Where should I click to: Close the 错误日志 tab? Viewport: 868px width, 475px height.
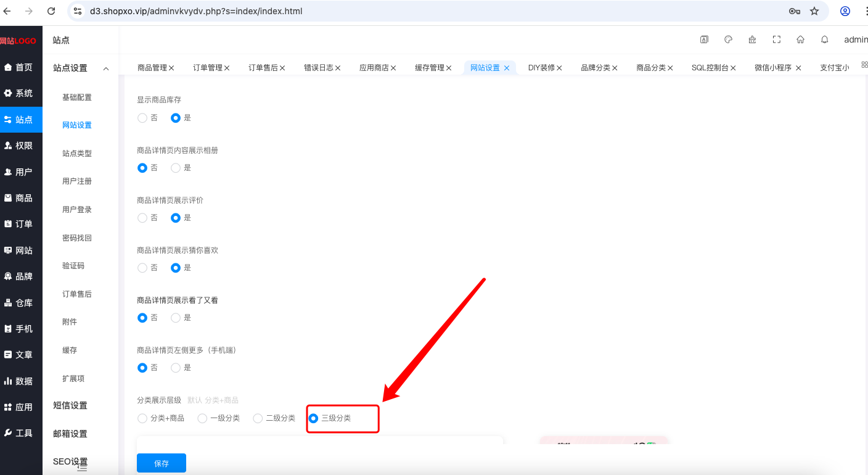tap(338, 68)
